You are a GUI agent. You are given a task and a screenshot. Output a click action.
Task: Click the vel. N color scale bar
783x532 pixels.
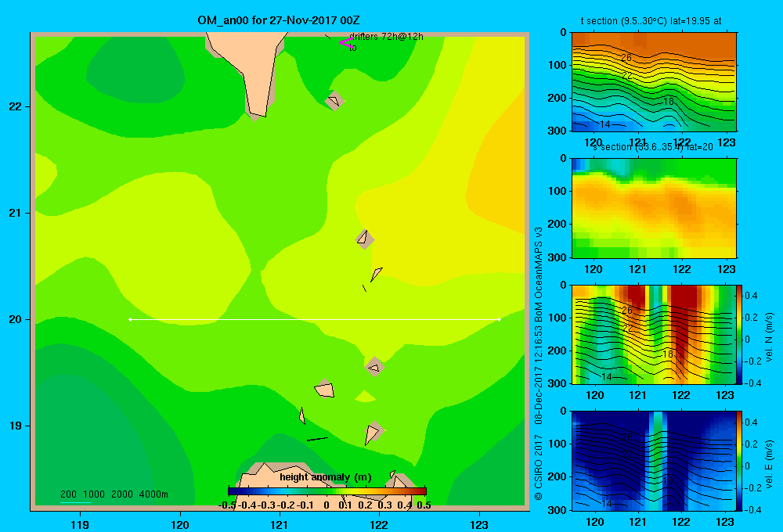(x=740, y=334)
